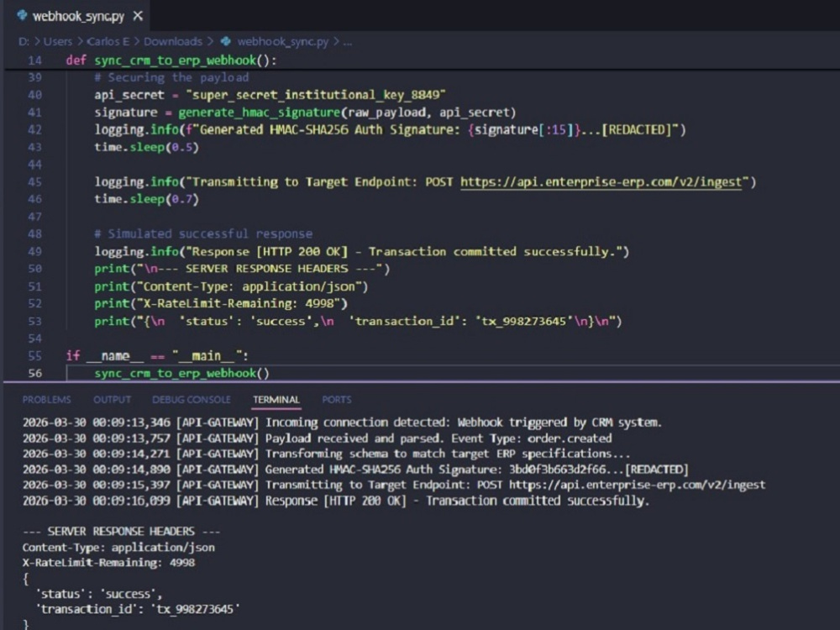Click line number 45 in the gutter
840x630 pixels.
tap(34, 182)
